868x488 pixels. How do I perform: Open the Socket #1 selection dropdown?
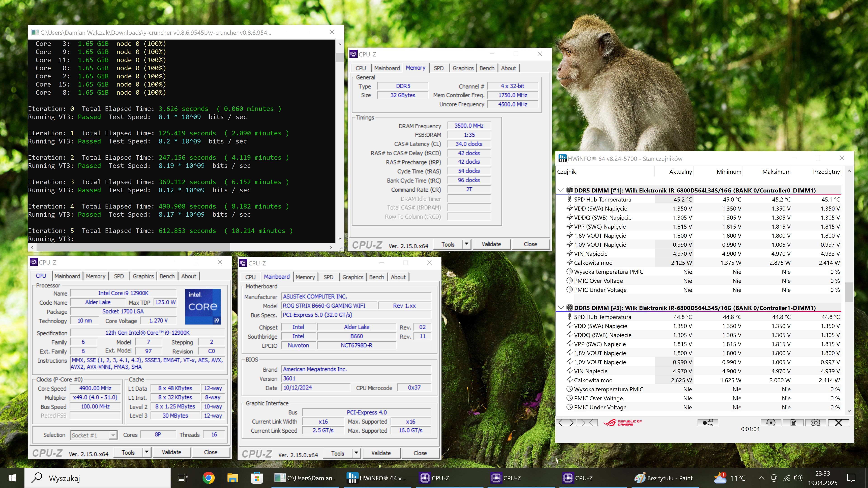tap(113, 435)
